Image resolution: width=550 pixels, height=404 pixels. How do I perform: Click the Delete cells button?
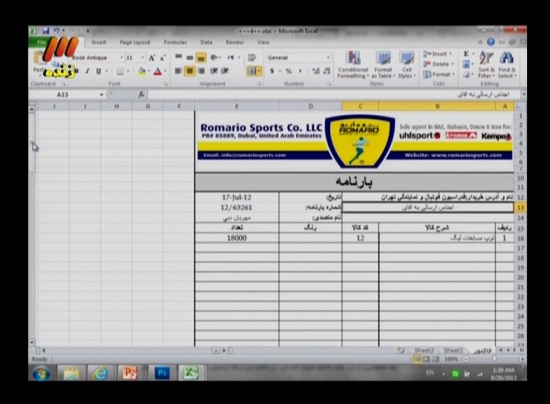click(439, 64)
